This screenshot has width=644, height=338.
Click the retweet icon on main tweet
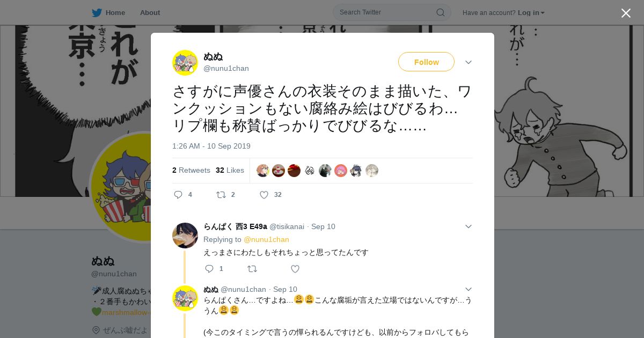[x=221, y=195]
